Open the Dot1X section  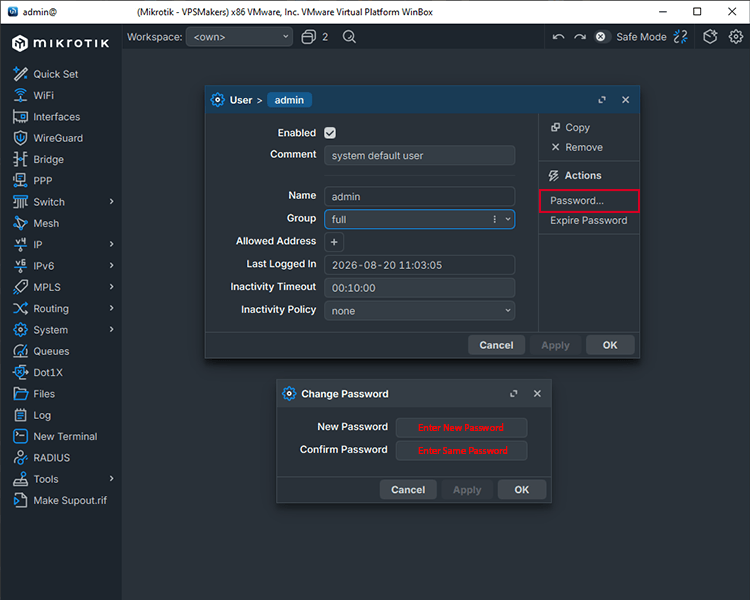tap(38, 373)
